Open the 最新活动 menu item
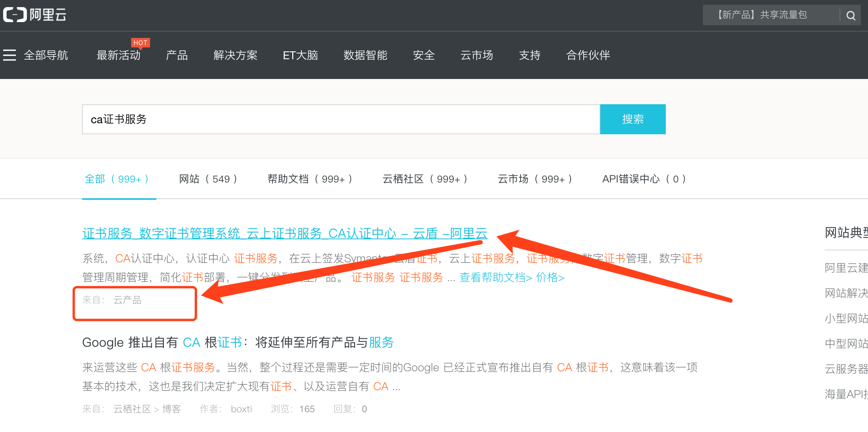This screenshot has height=432, width=868. pos(118,55)
